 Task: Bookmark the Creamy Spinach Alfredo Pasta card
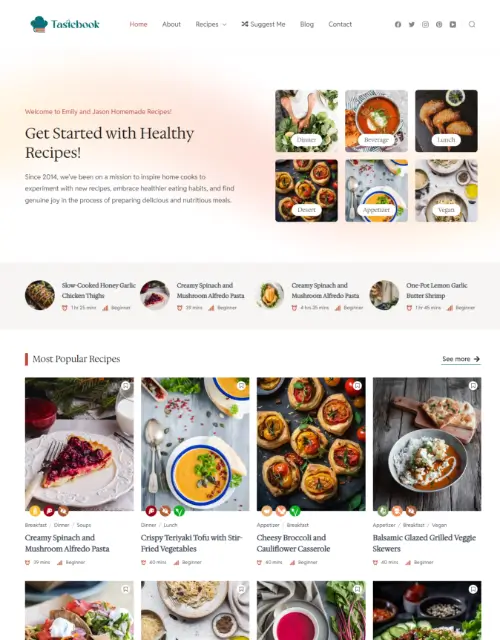126,385
